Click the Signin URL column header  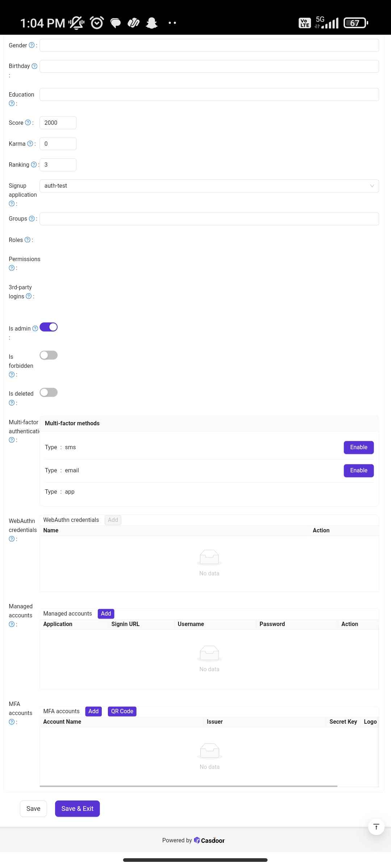(125, 624)
